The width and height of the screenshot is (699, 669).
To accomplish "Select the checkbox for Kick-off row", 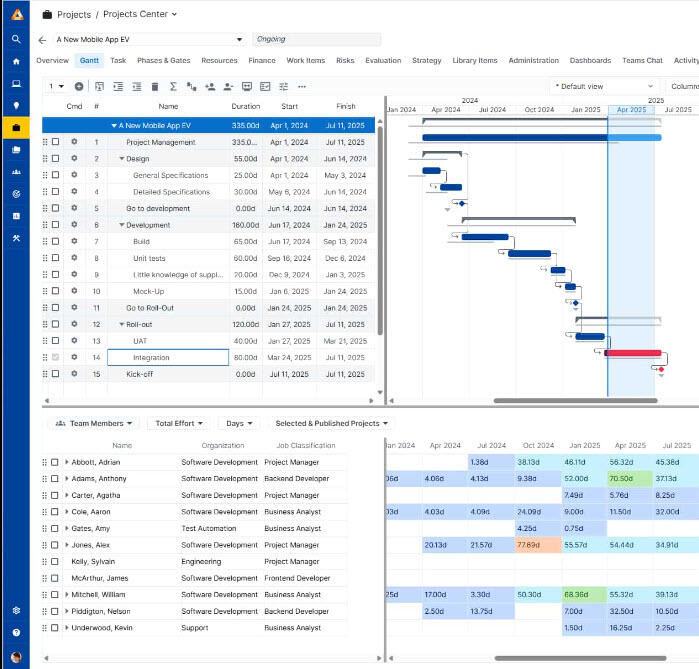I will [x=55, y=374].
